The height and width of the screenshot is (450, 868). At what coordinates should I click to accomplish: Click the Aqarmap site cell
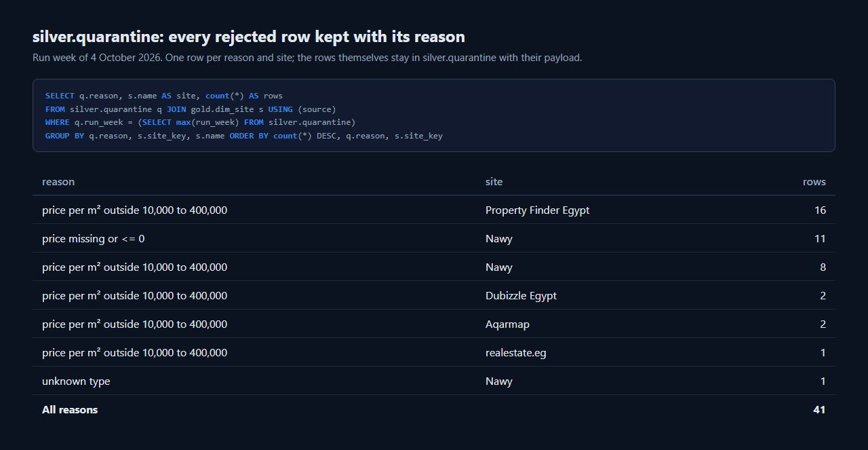[x=507, y=324]
